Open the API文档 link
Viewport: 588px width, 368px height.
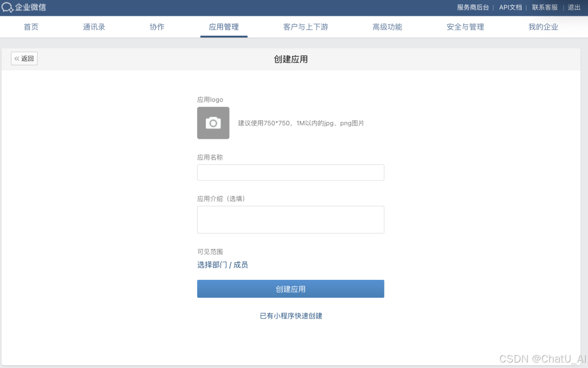(x=510, y=8)
